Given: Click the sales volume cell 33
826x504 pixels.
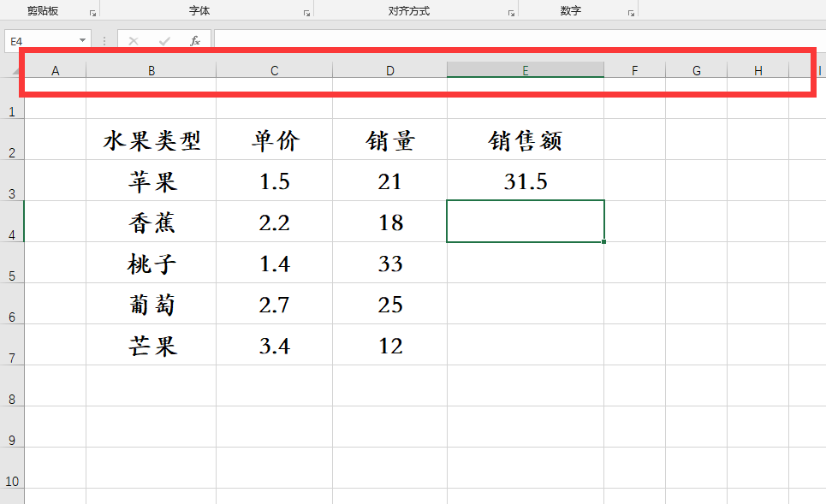Looking at the screenshot, I should pos(389,263).
